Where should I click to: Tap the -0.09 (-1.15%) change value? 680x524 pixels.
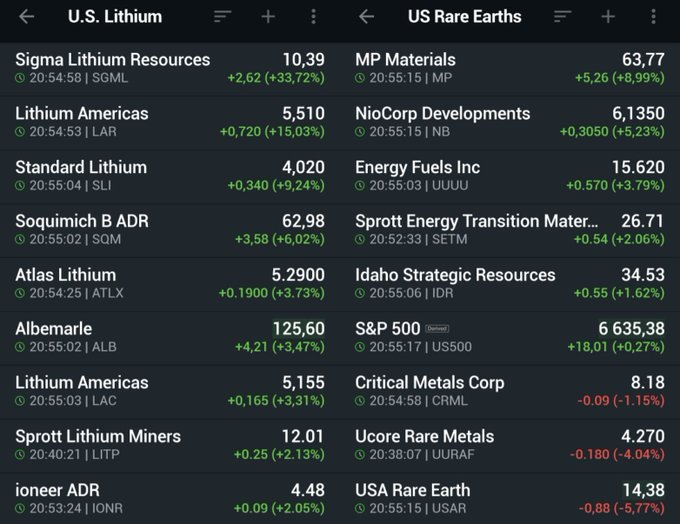(x=621, y=400)
